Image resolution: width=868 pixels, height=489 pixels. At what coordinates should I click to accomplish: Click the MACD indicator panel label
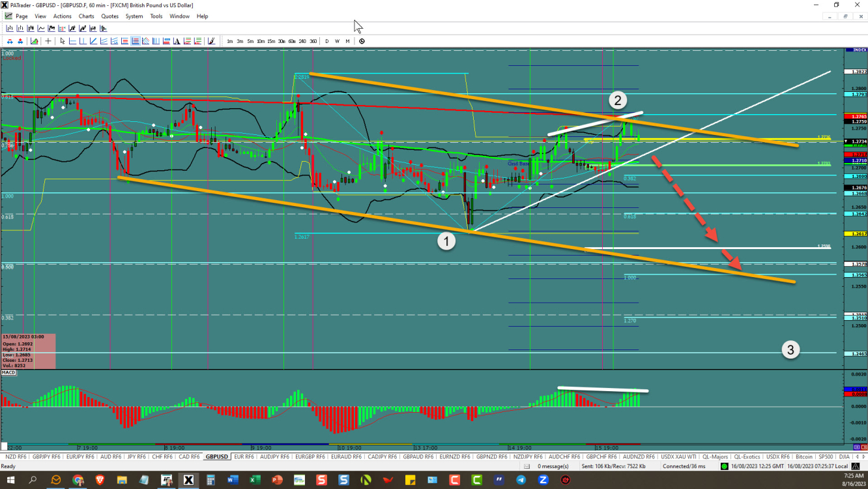[8, 372]
